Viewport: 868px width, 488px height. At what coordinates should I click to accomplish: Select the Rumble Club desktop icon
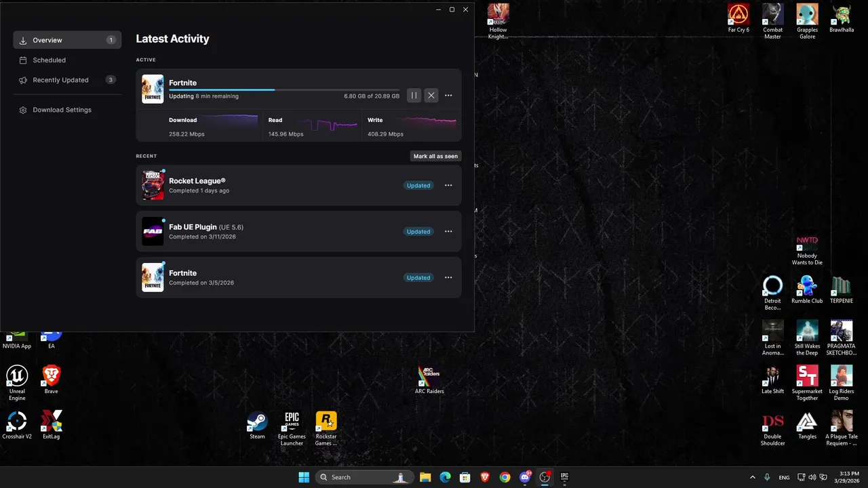pos(807,289)
